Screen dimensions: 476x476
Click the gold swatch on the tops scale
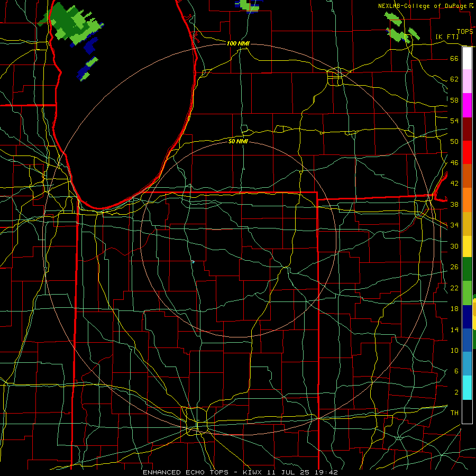tap(467, 224)
